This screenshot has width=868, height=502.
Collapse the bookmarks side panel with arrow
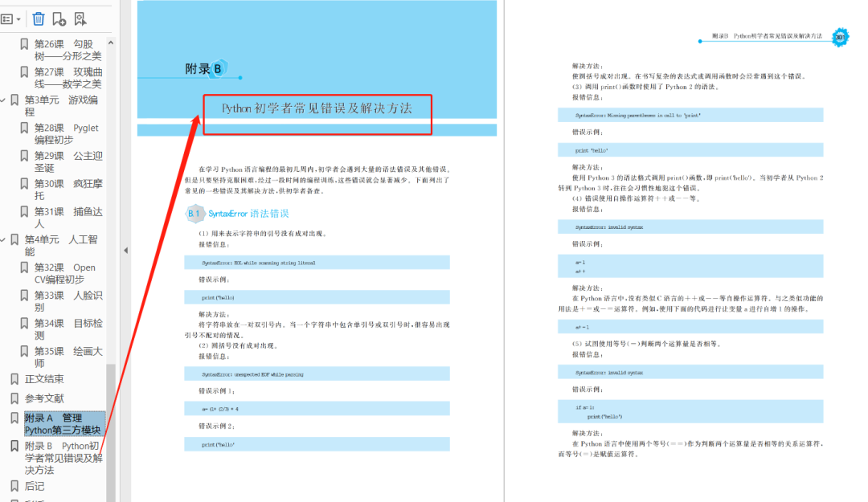click(125, 250)
